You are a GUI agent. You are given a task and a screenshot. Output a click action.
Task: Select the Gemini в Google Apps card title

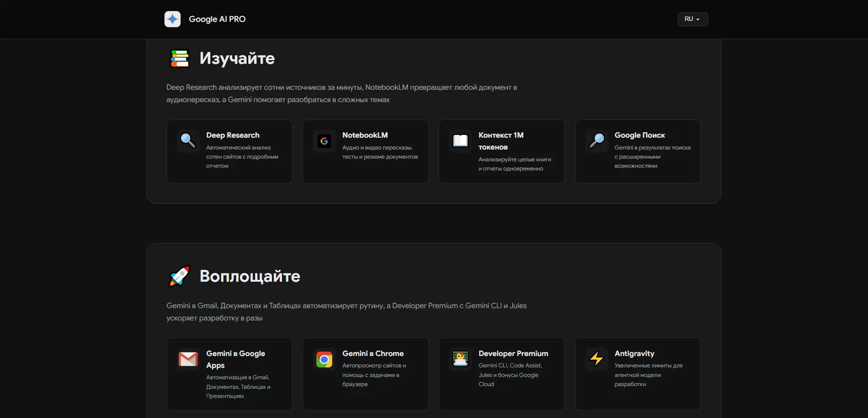[235, 359]
